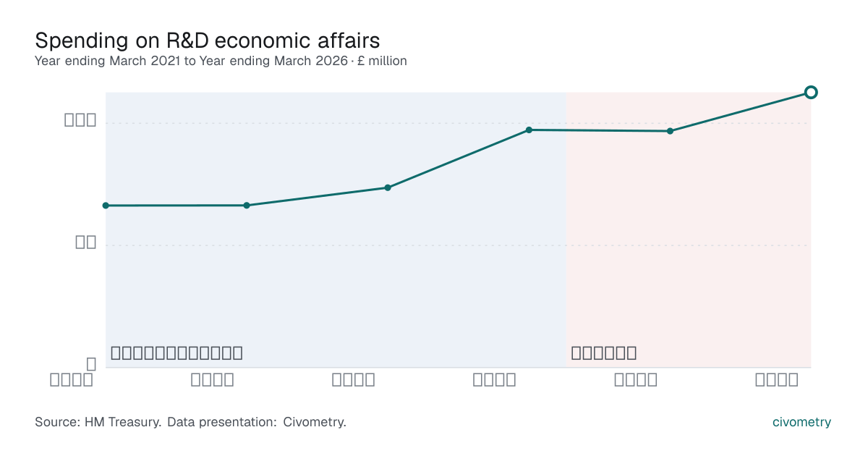The image size is (868, 456).
Task: Click the fourth data point, inside the blue region
Action: click(x=529, y=130)
